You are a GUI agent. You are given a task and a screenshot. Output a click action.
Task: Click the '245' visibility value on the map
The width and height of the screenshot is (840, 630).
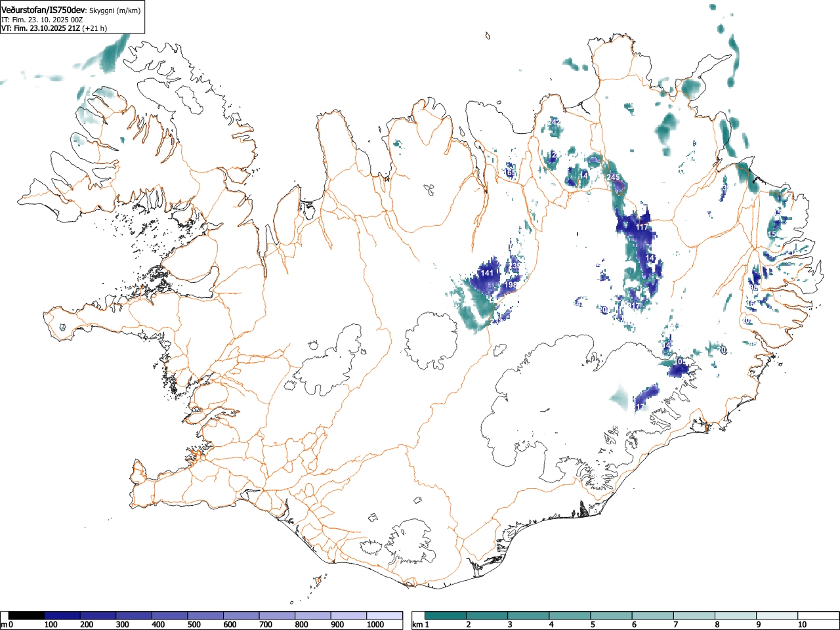pos(614,178)
